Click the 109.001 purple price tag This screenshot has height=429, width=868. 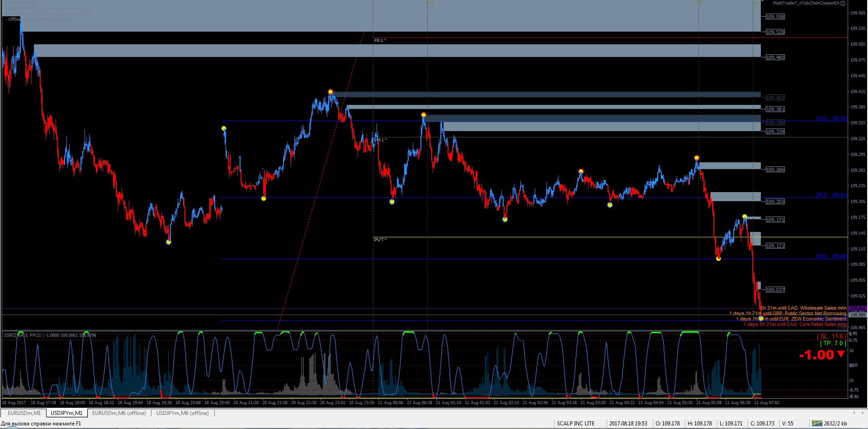858,309
